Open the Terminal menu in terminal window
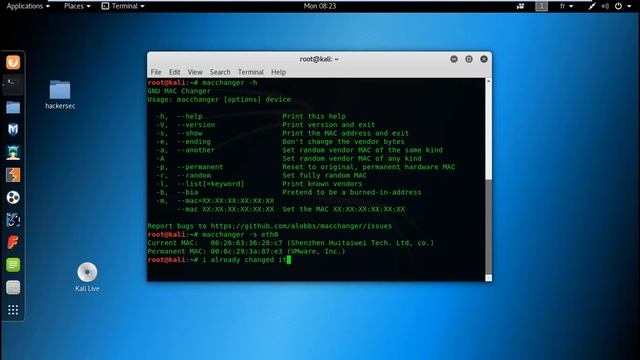 (x=251, y=72)
